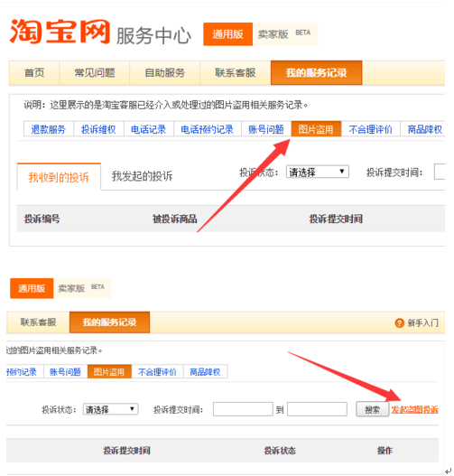Screen dimensions: 454x476
Task: Open 不合理评价 tab in the 退款服务 row
Action: [x=370, y=129]
